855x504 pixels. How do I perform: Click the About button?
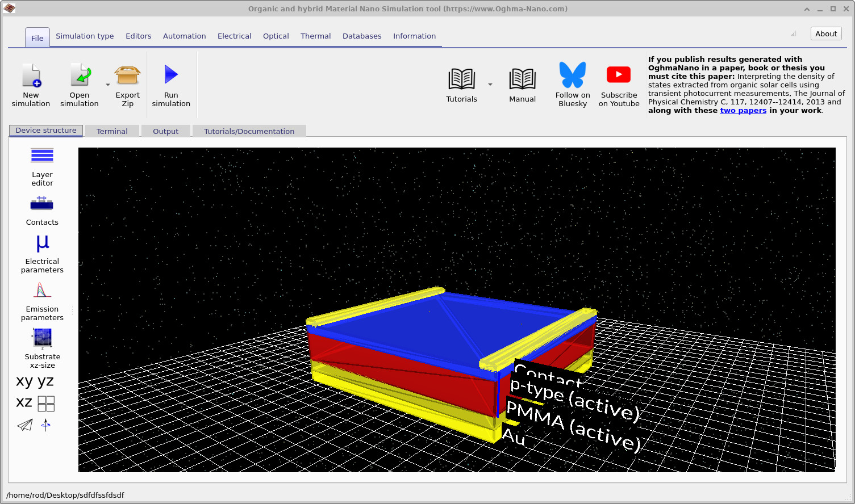click(x=825, y=33)
